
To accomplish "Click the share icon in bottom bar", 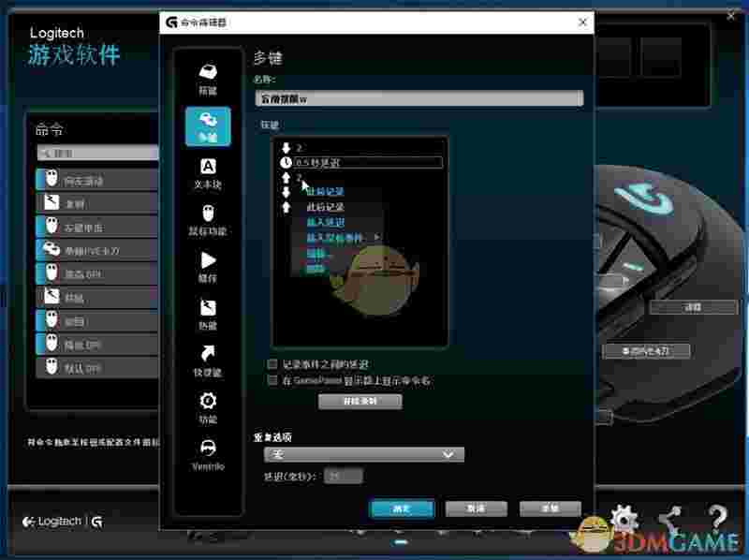I will point(670,519).
